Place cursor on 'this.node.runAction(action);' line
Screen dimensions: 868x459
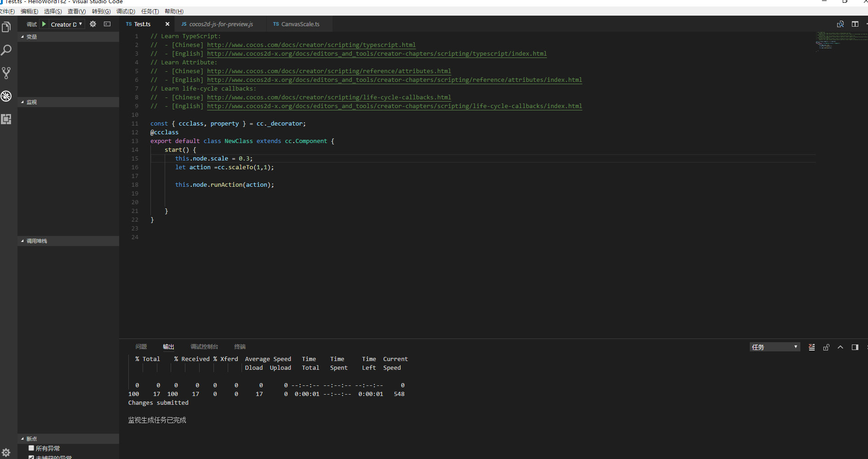pos(224,185)
